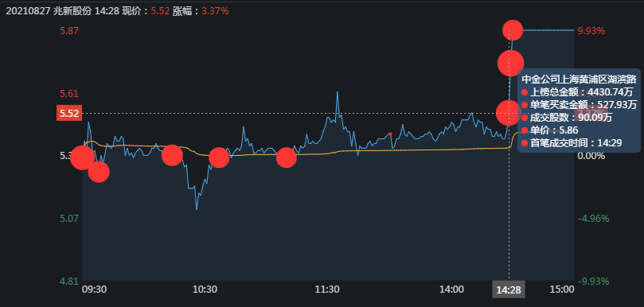Select the 09:30 label on the time axis
Viewport: 644px width, 307px height.
(x=94, y=290)
